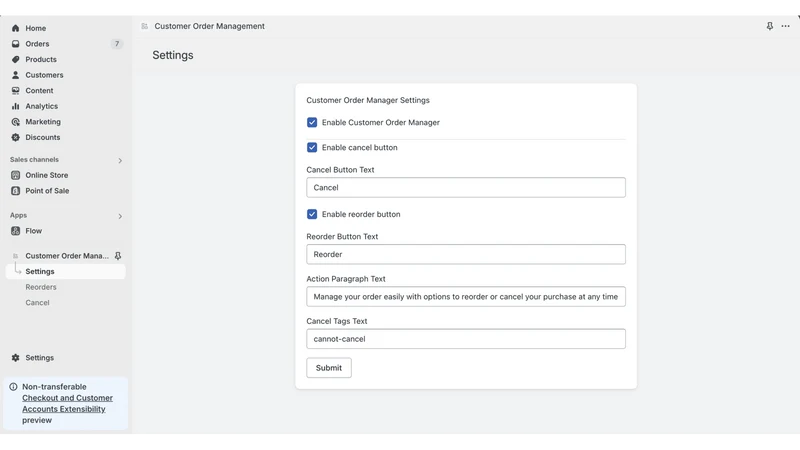Click the Online Store icon

coord(15,175)
